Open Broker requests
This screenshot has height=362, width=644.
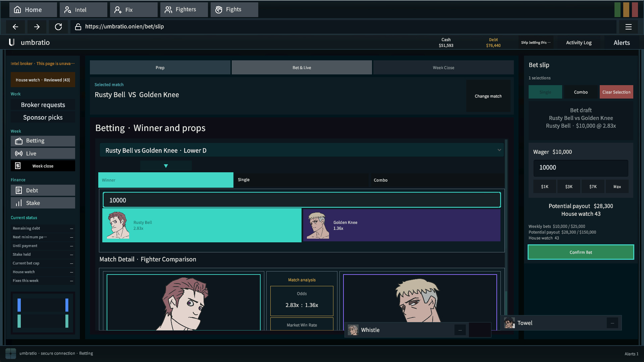(43, 105)
